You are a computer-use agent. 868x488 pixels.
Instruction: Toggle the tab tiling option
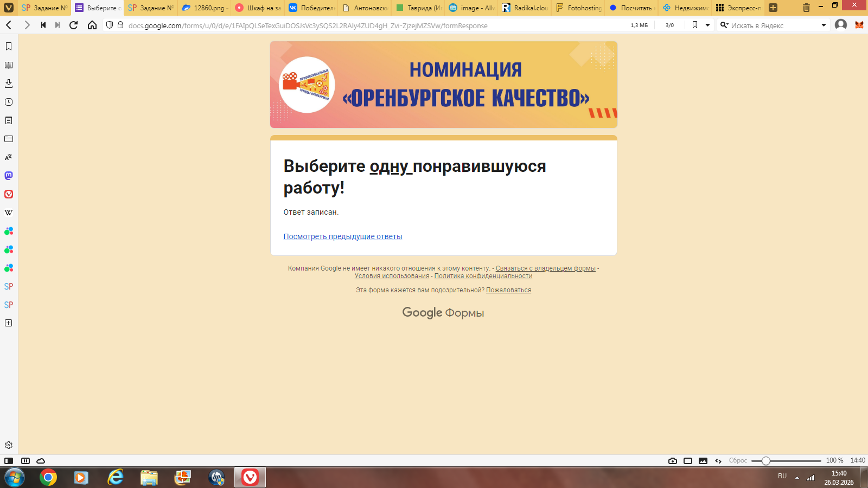[25, 461]
